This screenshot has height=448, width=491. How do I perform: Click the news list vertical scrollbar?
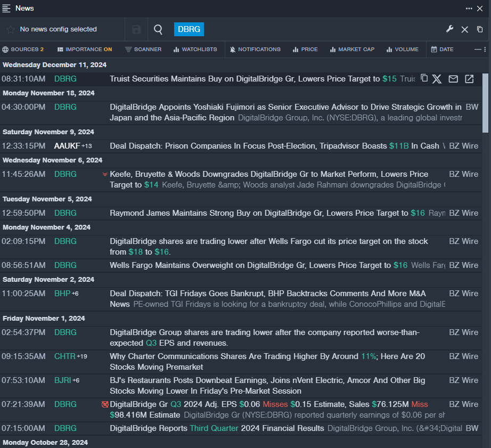485,102
